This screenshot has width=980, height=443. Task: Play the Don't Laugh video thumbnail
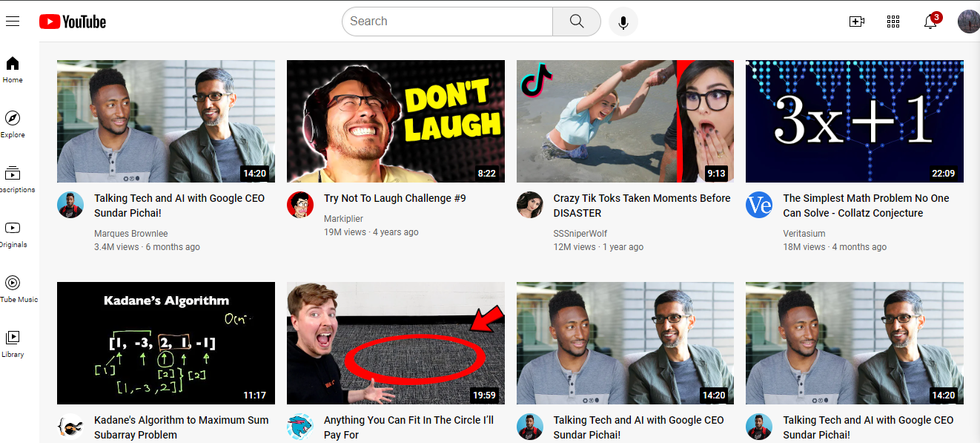pos(395,121)
